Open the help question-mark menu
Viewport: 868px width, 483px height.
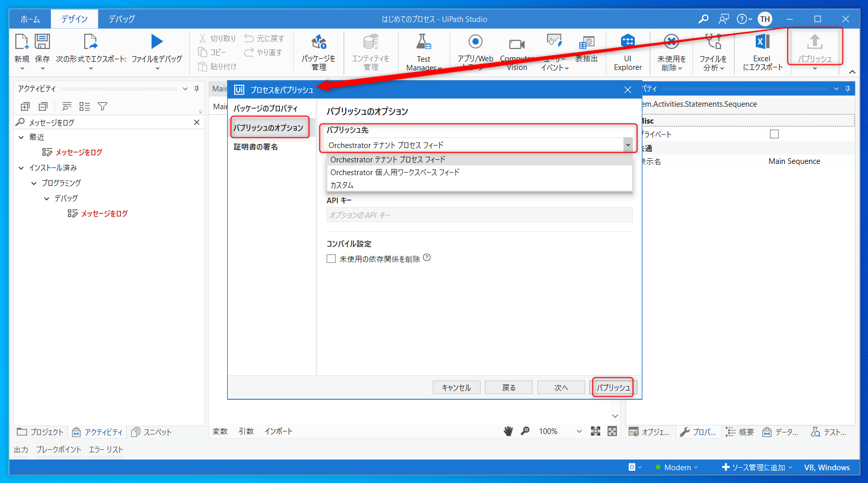(x=744, y=19)
